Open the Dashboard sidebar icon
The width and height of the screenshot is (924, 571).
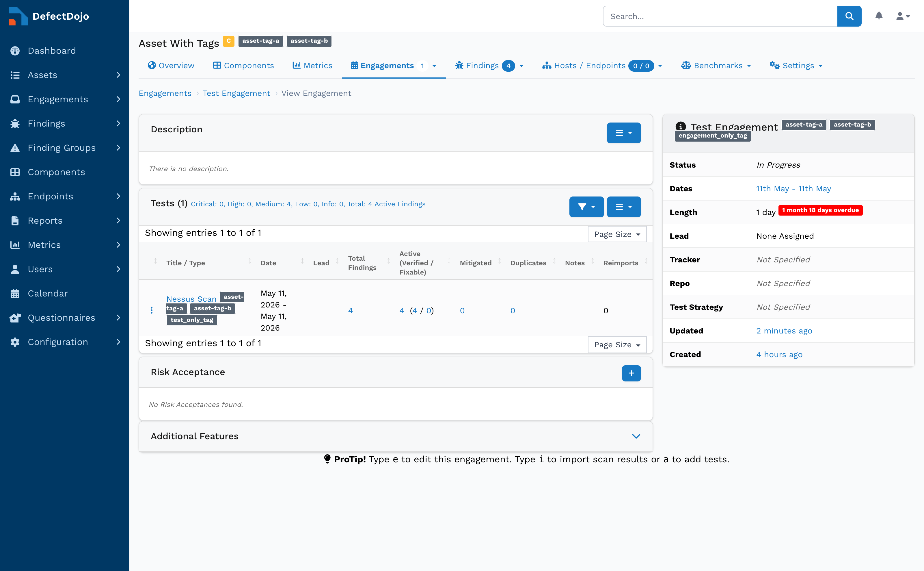click(15, 51)
